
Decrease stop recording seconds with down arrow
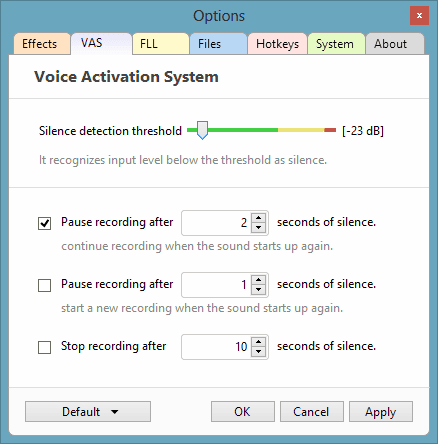[x=259, y=352]
